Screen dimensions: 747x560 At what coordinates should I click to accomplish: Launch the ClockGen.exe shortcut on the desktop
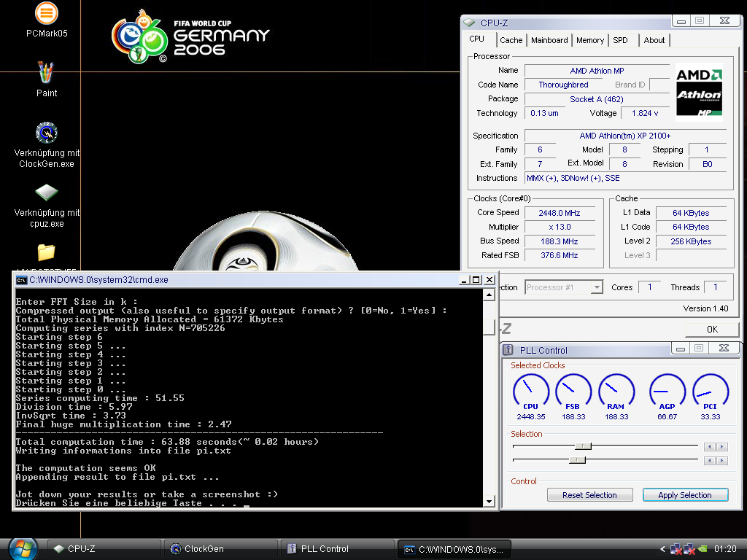(46, 145)
